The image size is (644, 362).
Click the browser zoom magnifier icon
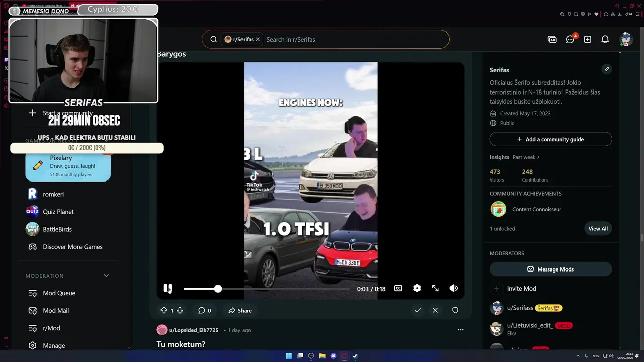tap(562, 14)
